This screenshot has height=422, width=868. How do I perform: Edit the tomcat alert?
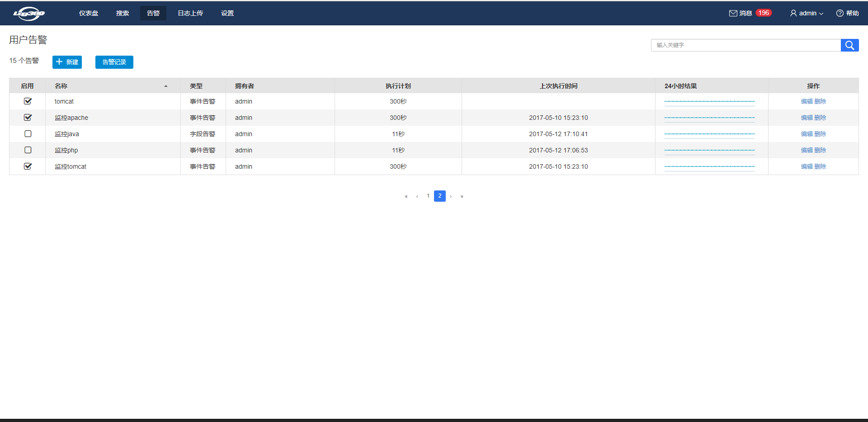point(807,101)
